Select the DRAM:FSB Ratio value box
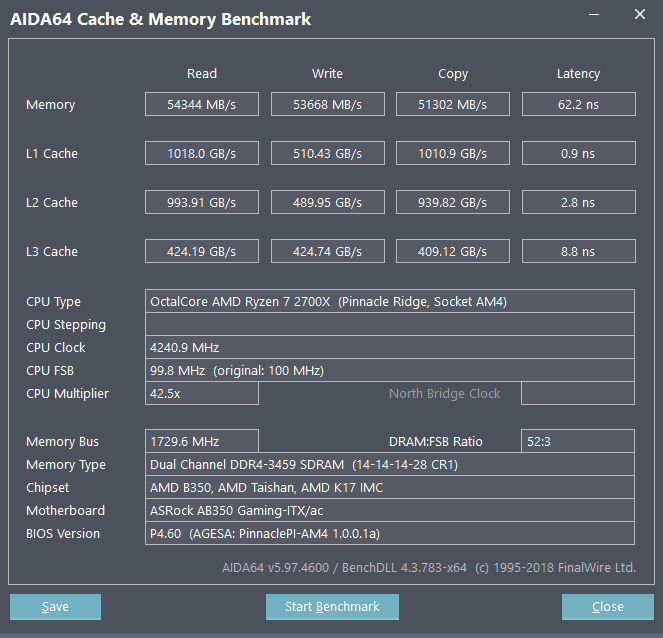663x638 pixels. click(x=578, y=442)
